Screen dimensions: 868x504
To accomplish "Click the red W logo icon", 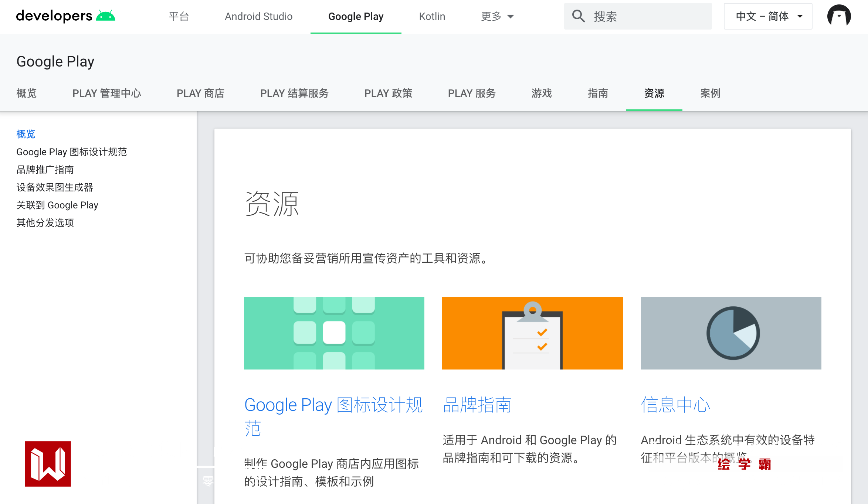I will [x=48, y=464].
